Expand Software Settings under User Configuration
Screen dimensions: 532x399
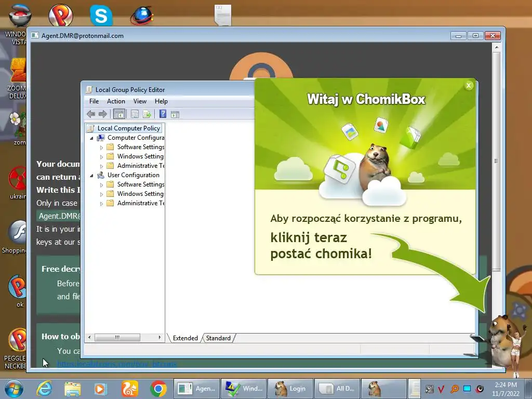(x=101, y=185)
